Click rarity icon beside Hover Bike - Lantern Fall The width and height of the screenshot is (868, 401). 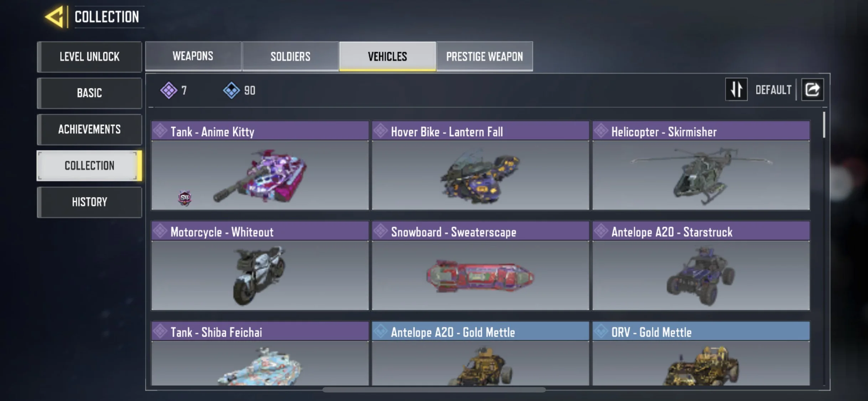(381, 131)
